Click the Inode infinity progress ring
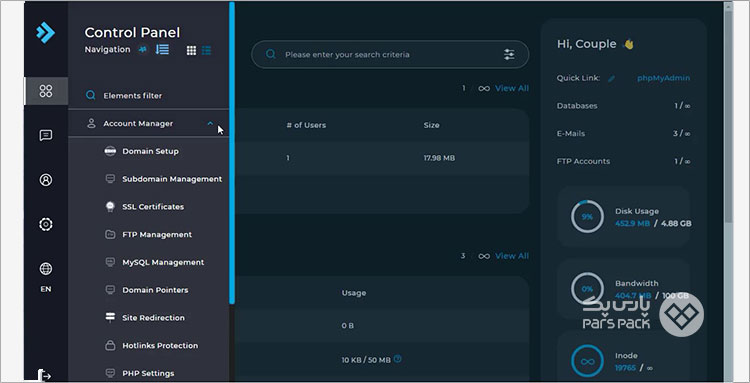 point(587,361)
